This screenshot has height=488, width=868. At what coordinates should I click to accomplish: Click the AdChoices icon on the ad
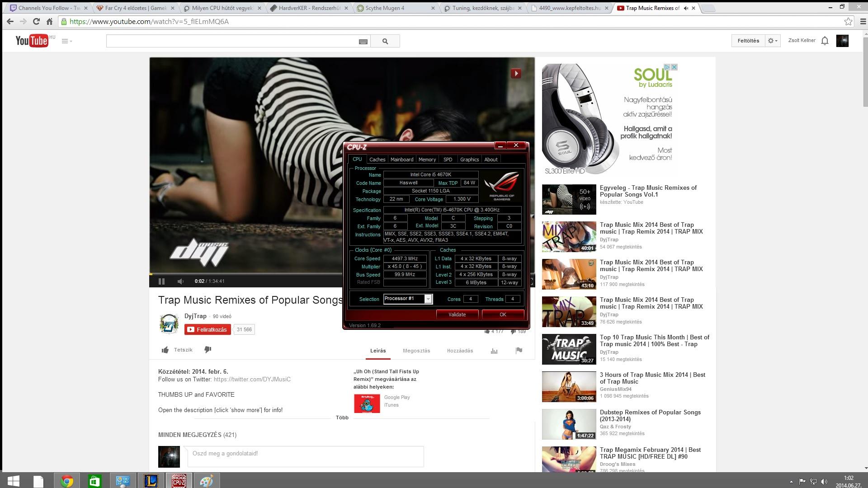[667, 67]
